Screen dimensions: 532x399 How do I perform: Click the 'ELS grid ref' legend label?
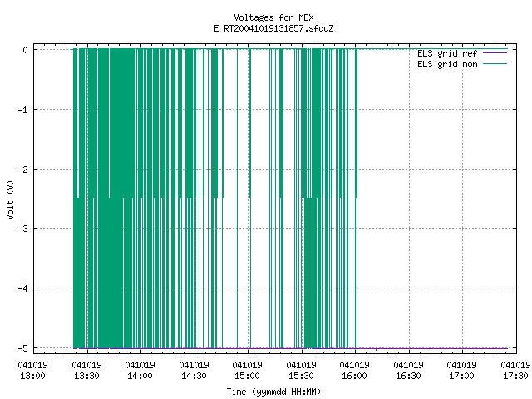tap(447, 53)
